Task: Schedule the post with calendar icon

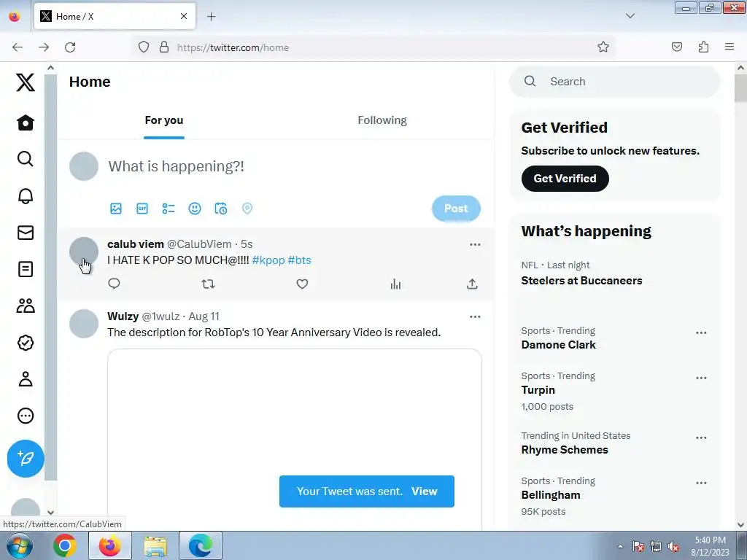Action: pyautogui.click(x=220, y=209)
